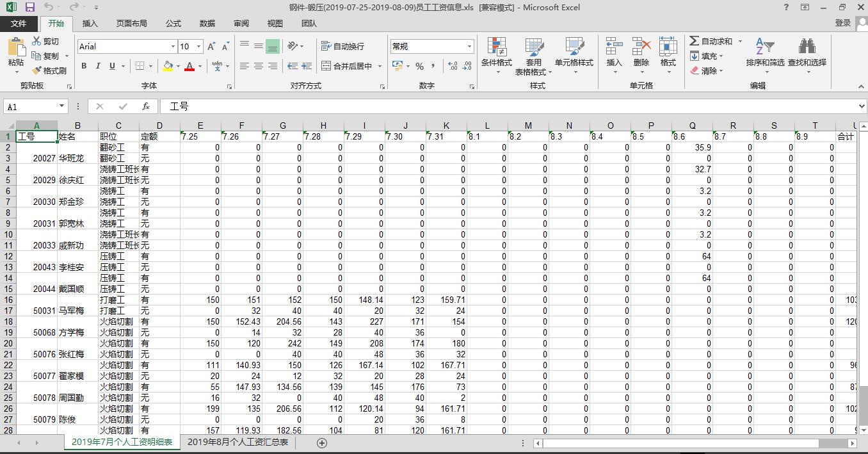Click the yellow fill color swatch
This screenshot has width=868, height=454.
168,66
